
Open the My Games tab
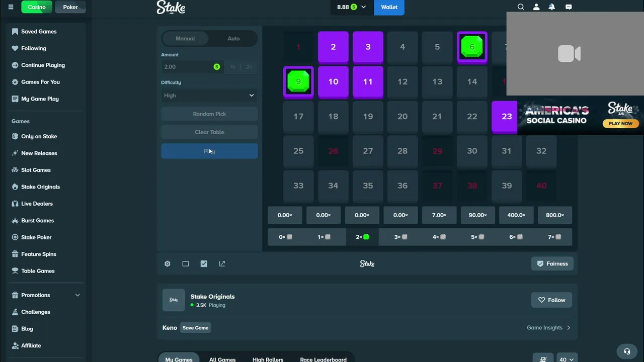coord(179,359)
